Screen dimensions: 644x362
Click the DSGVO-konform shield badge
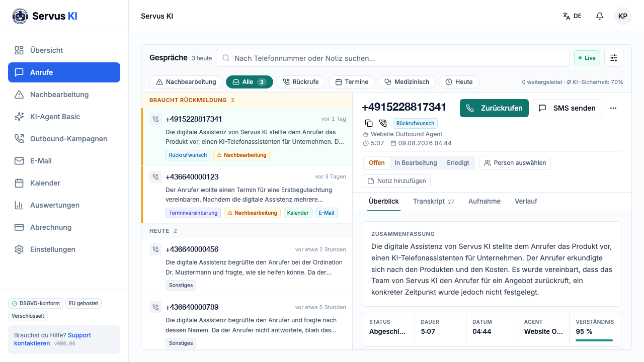35,303
